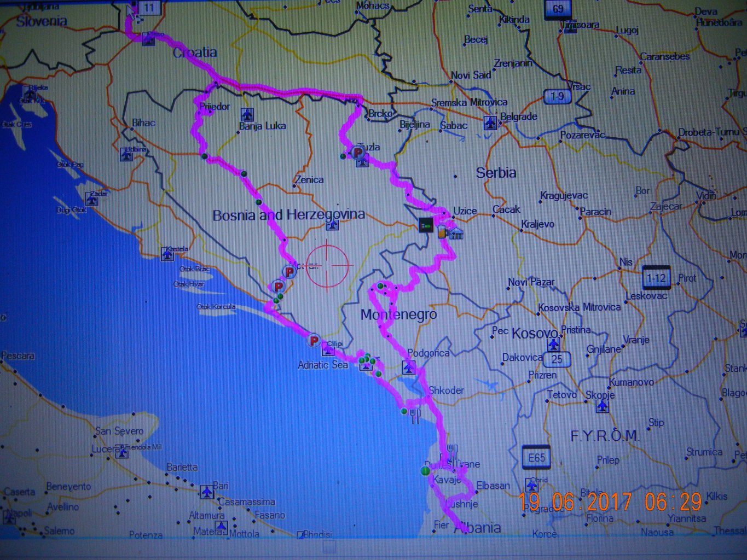Click the airport icon at Zadar
The width and height of the screenshot is (747, 560).
click(x=92, y=199)
